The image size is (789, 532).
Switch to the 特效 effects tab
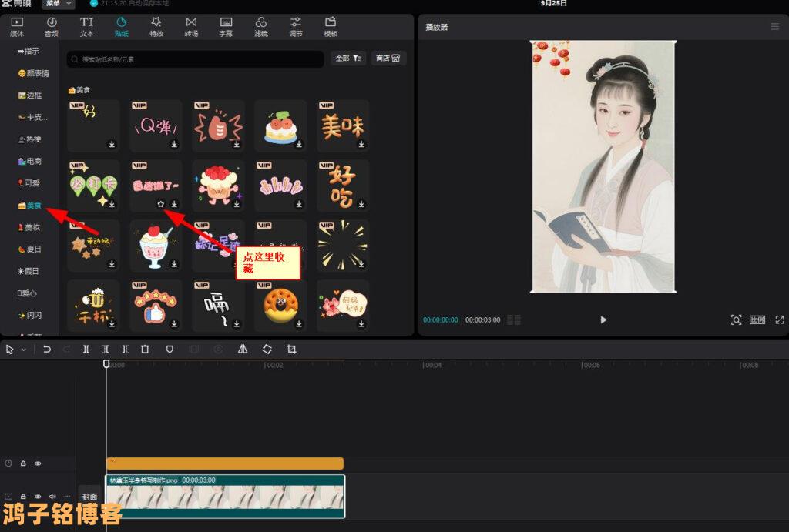156,27
